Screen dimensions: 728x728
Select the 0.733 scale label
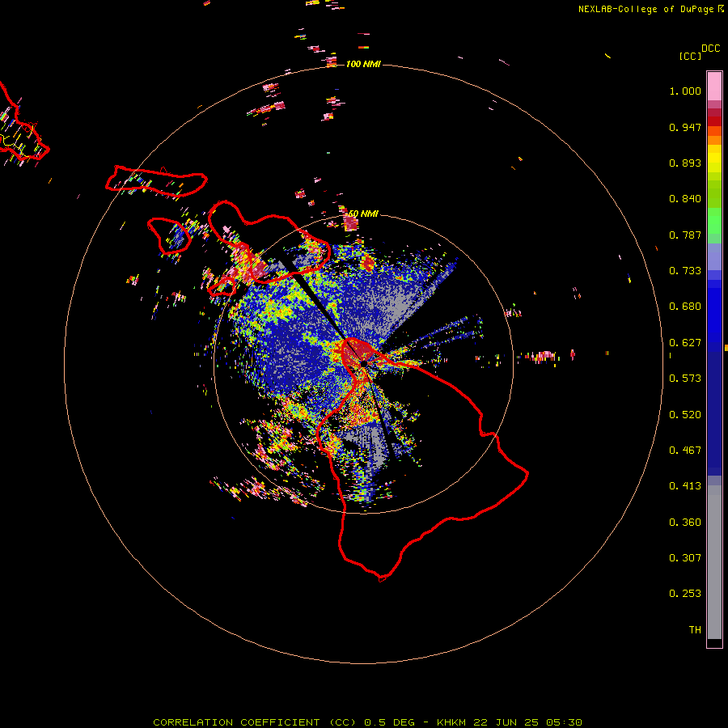click(x=685, y=271)
